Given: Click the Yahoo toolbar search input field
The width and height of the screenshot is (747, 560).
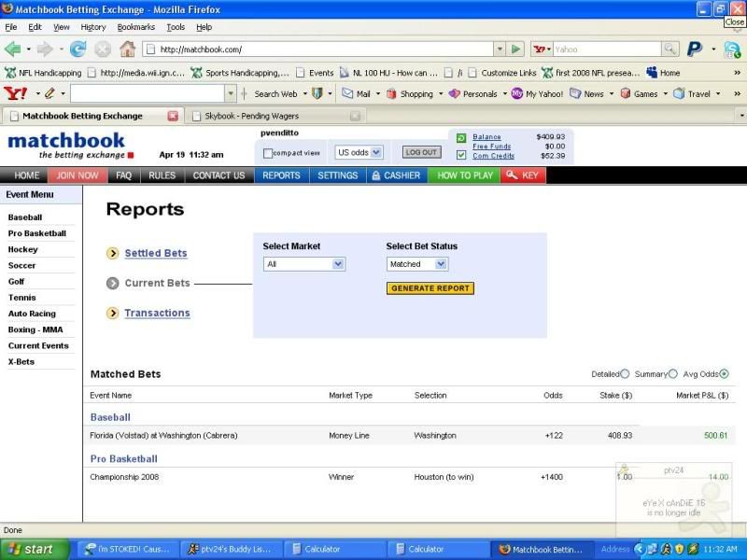Looking at the screenshot, I should 148,93.
